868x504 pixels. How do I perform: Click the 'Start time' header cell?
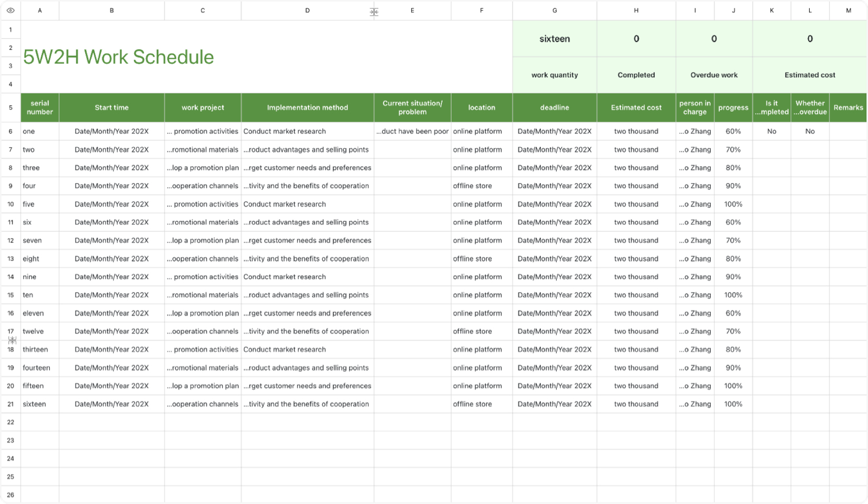pos(112,107)
